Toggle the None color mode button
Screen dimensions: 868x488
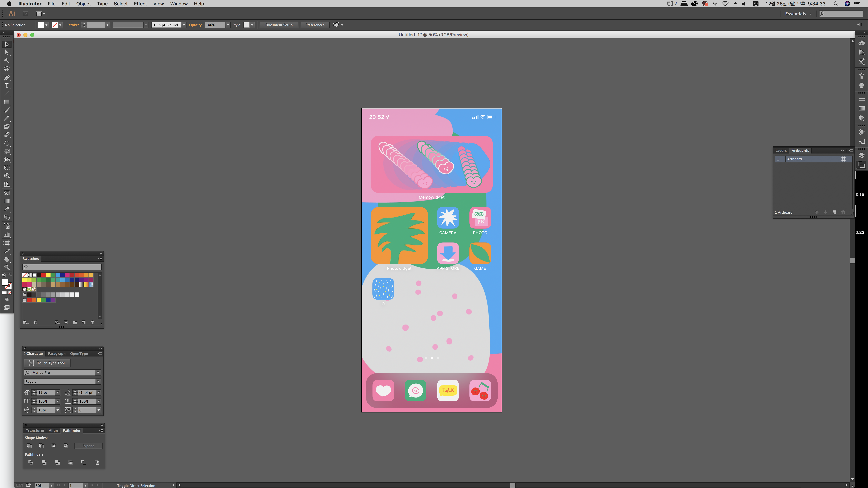[10, 293]
